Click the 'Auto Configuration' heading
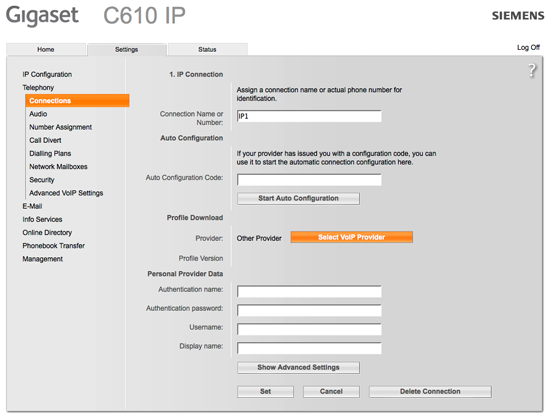 tap(192, 138)
